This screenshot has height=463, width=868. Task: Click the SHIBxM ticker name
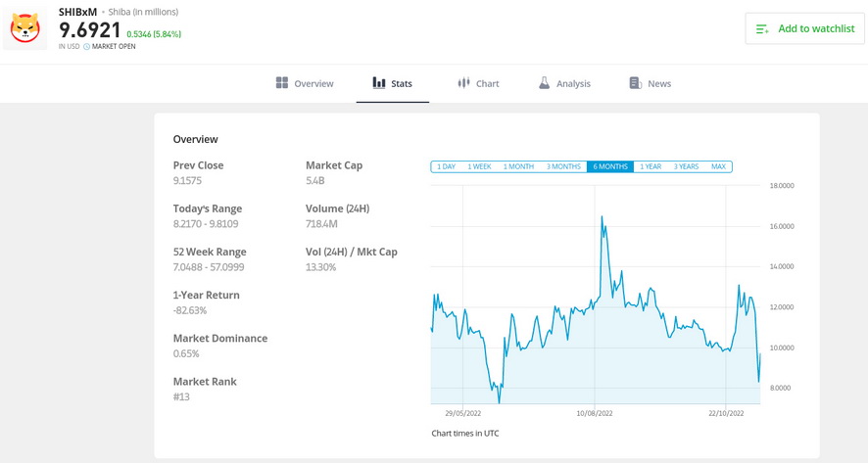click(x=77, y=12)
